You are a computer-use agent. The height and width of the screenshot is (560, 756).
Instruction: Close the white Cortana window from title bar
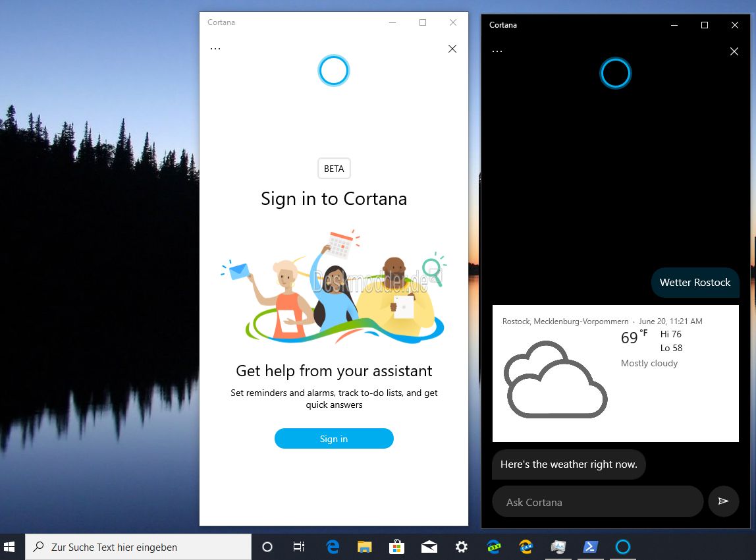452,22
